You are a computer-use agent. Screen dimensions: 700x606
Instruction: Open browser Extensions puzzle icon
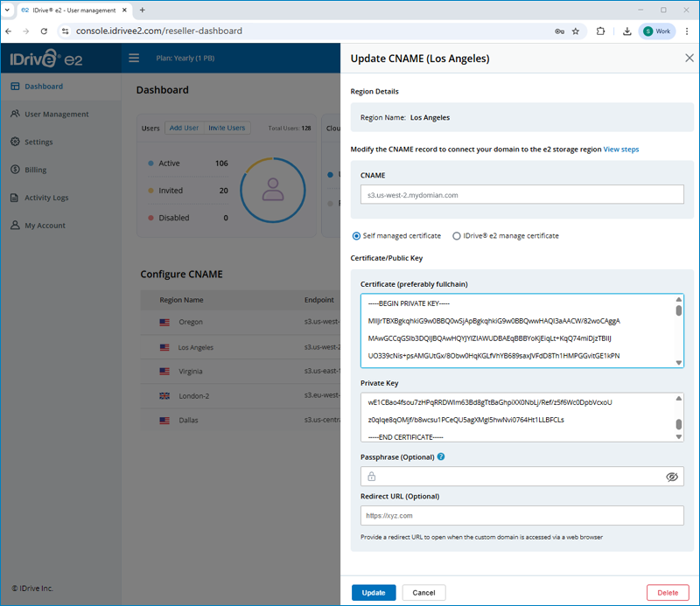[x=601, y=31]
